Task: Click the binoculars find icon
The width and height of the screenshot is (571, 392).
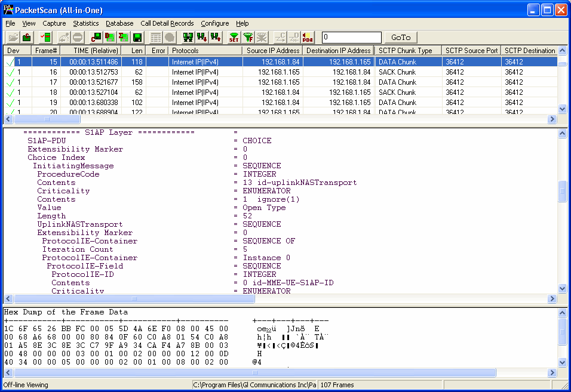Action: [188, 38]
